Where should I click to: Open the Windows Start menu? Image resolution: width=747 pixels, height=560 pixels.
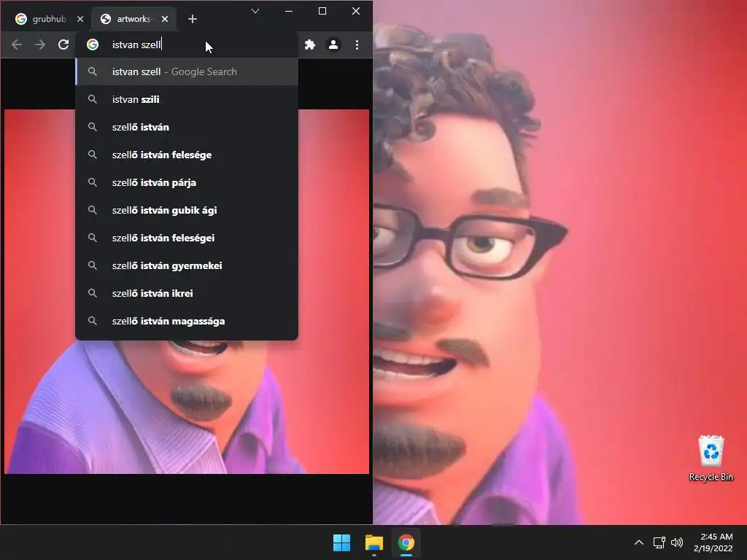pos(341,542)
